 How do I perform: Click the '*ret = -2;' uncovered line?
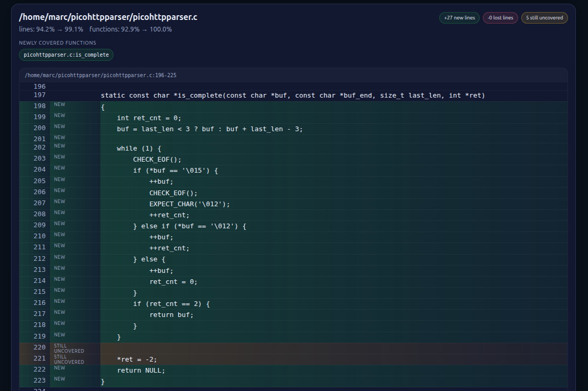coord(137,360)
